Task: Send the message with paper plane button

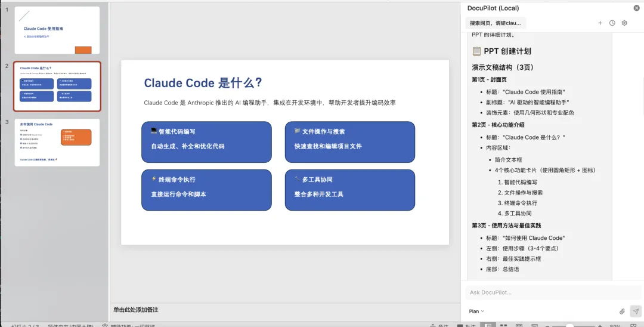Action: [636, 311]
